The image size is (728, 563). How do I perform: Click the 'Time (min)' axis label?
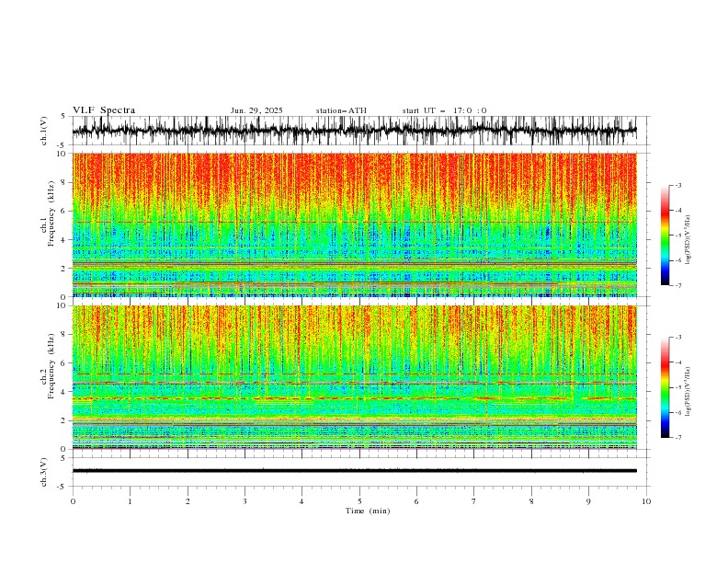coord(368,511)
